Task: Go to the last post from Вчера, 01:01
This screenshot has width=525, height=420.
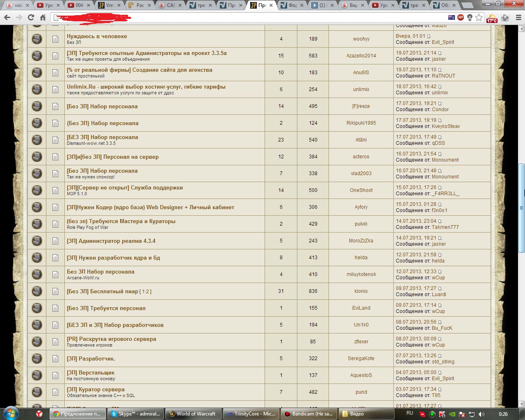Action: (x=429, y=36)
